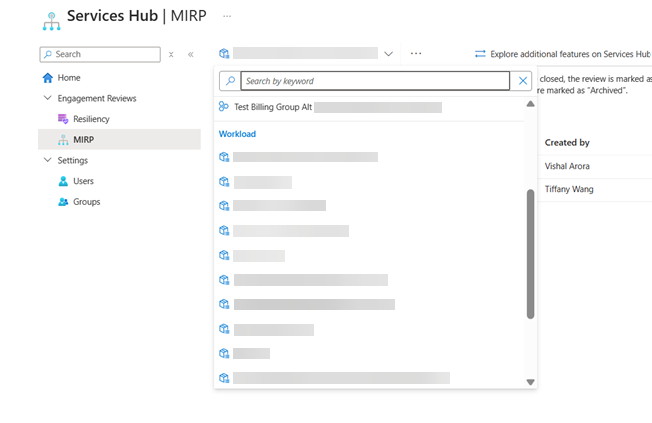Viewport: 652px width, 423px height.
Task: Click Explore additional features on Services Hub
Action: (x=570, y=54)
